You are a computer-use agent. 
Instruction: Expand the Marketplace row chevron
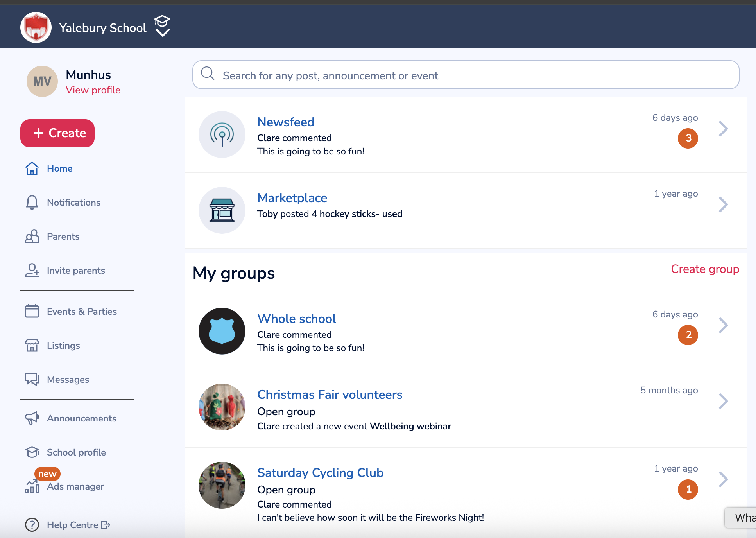[723, 204]
